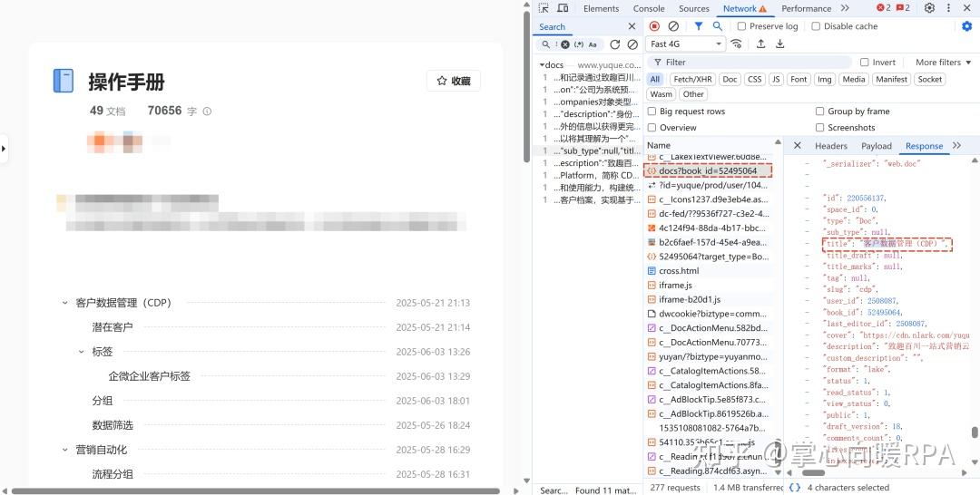Viewport: 980px width, 495px height.
Task: Toggle the device toolbar icon
Action: click(563, 8)
